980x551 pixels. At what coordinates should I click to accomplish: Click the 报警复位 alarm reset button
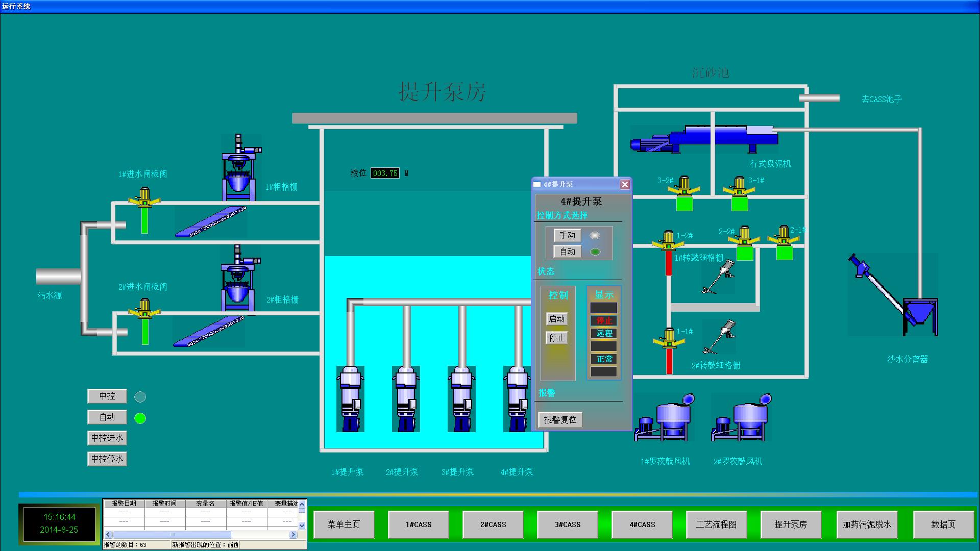(x=560, y=420)
